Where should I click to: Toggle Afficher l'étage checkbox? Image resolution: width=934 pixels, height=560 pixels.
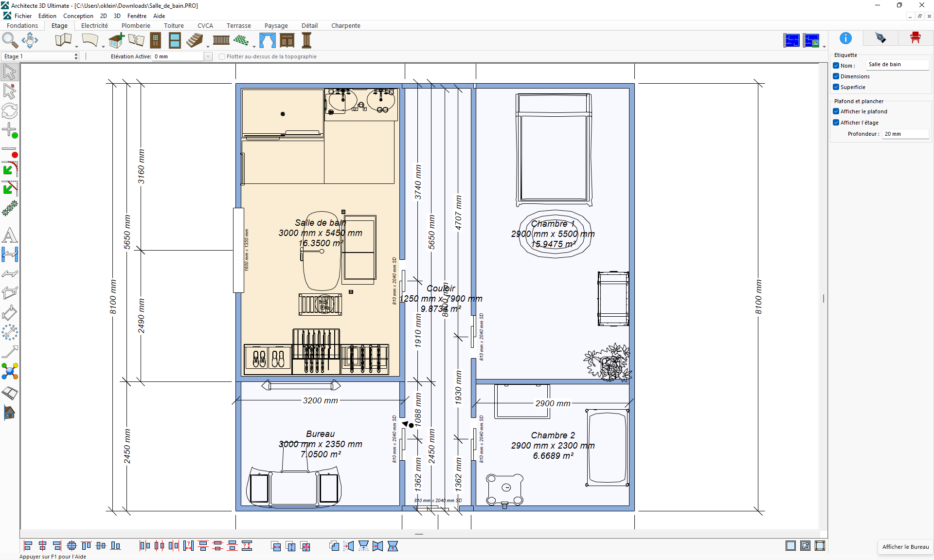tap(836, 123)
